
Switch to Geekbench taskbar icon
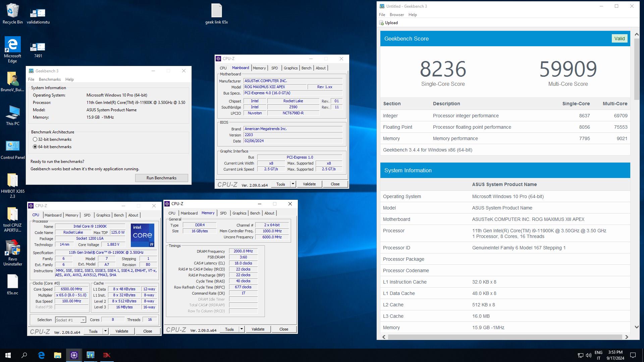tap(91, 355)
